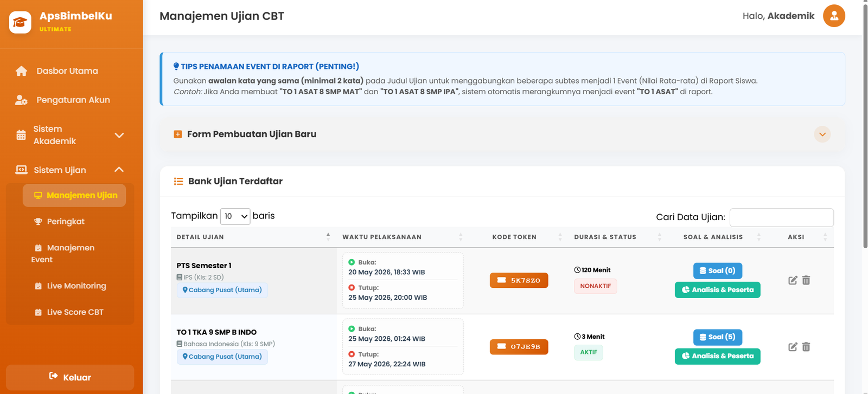Open Soal (0) for PTS Semester 1
This screenshot has height=394, width=868.
[717, 270]
